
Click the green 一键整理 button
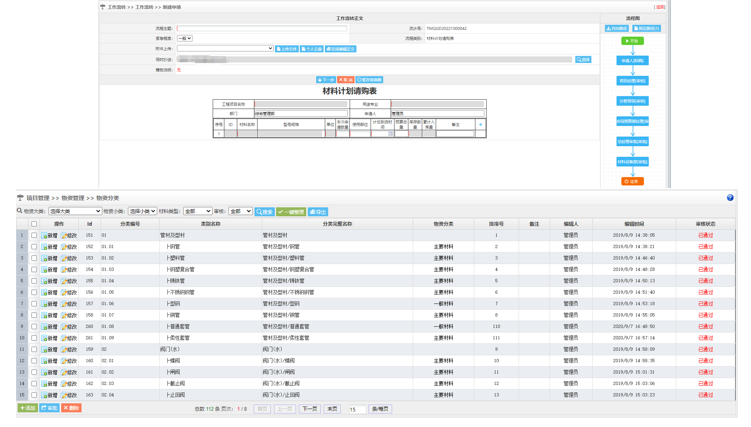pos(292,212)
